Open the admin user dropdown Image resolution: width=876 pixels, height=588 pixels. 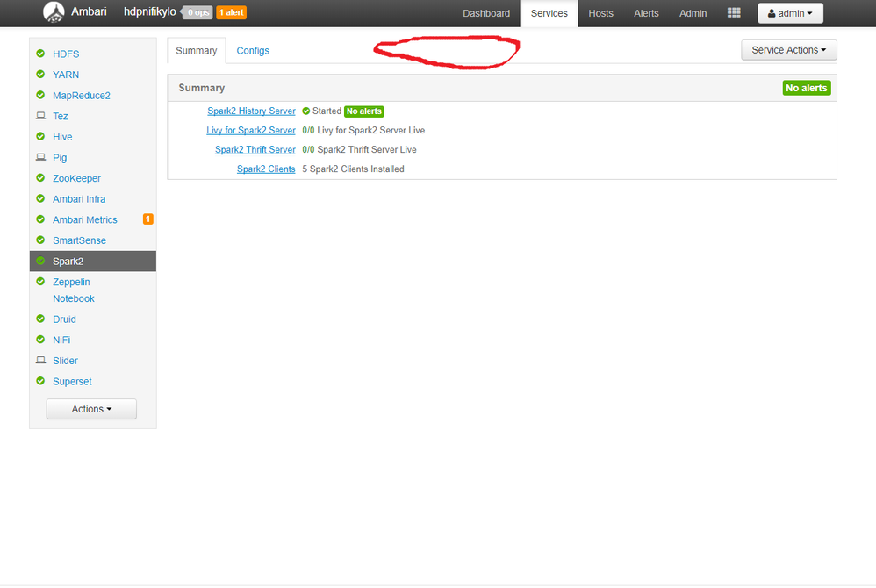point(790,13)
